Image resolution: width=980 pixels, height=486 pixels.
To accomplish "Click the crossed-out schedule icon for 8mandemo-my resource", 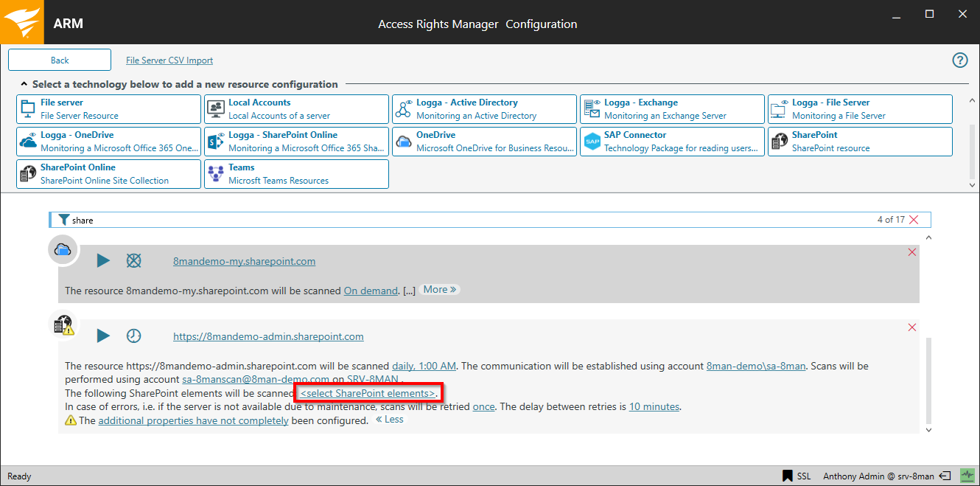I will (x=133, y=260).
